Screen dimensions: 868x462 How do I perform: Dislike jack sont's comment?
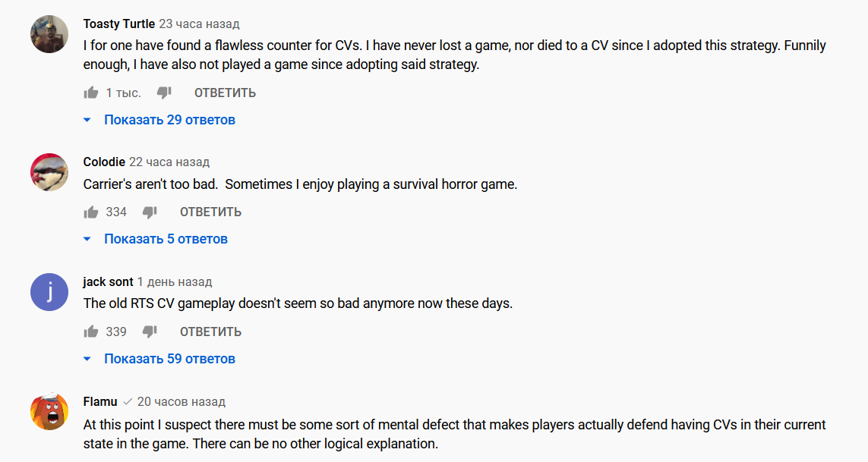pyautogui.click(x=150, y=332)
